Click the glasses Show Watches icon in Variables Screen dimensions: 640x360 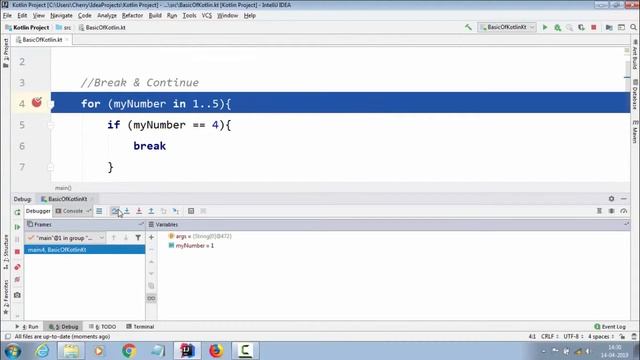(x=151, y=298)
